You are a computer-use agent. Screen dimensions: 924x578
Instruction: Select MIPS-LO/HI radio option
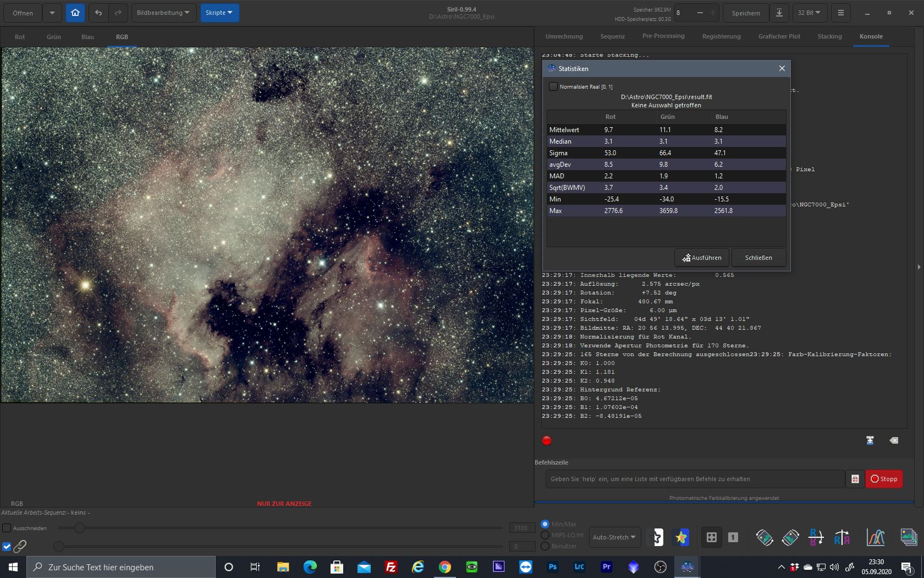coord(545,535)
